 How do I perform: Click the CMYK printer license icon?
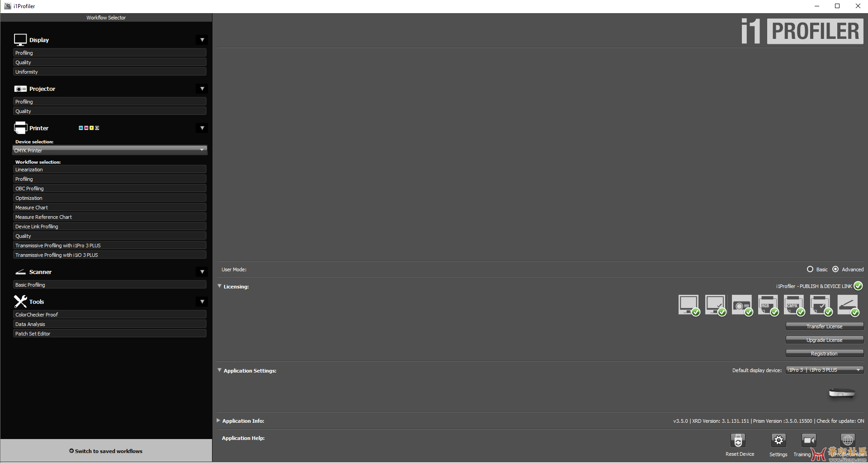click(x=794, y=305)
